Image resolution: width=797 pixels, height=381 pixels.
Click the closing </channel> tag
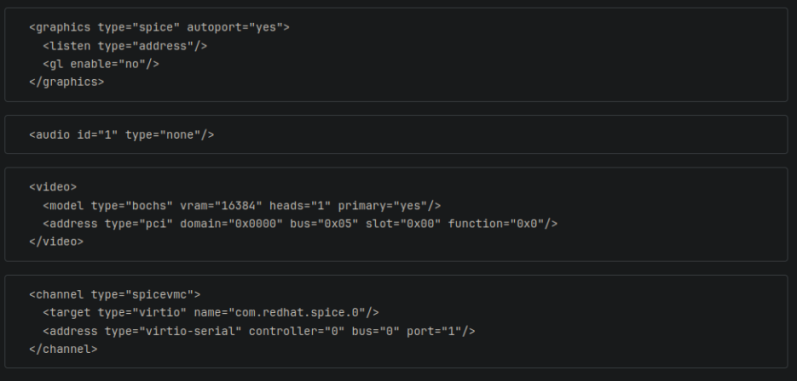click(x=63, y=349)
